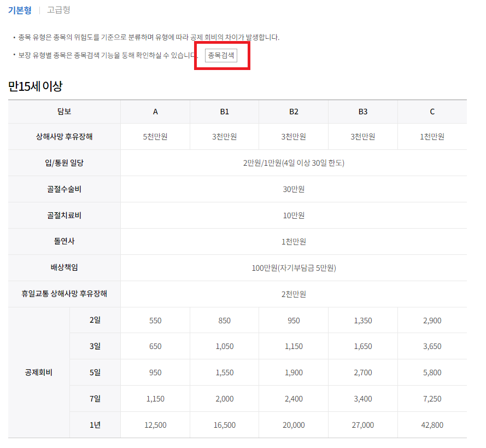Screen dimensions: 486x448
Task: Click the 1,550 fee cell
Action: pyautogui.click(x=224, y=373)
